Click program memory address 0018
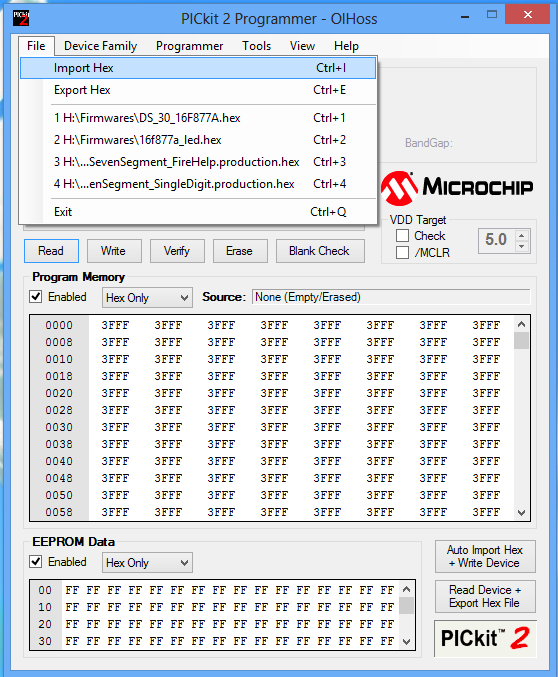The height and width of the screenshot is (677, 558). [59, 376]
